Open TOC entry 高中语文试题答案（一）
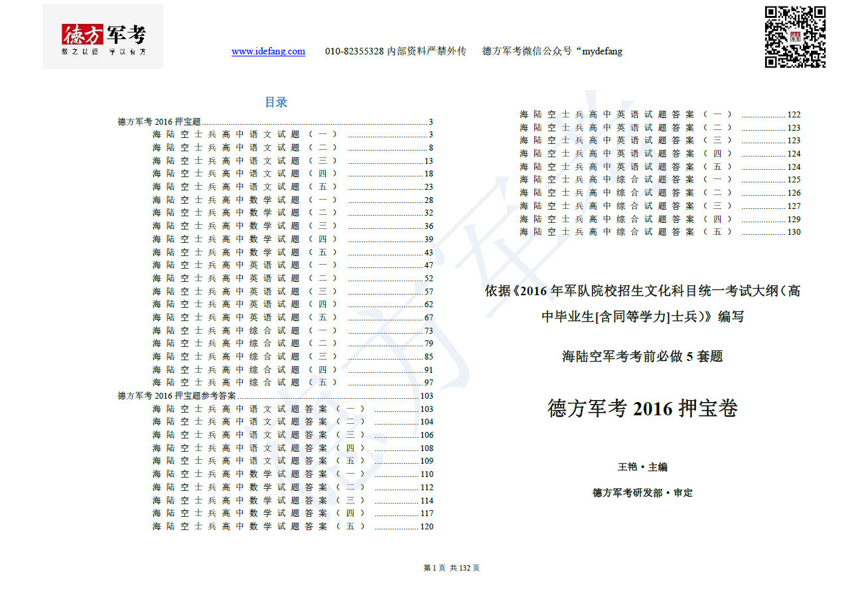 tap(293, 409)
